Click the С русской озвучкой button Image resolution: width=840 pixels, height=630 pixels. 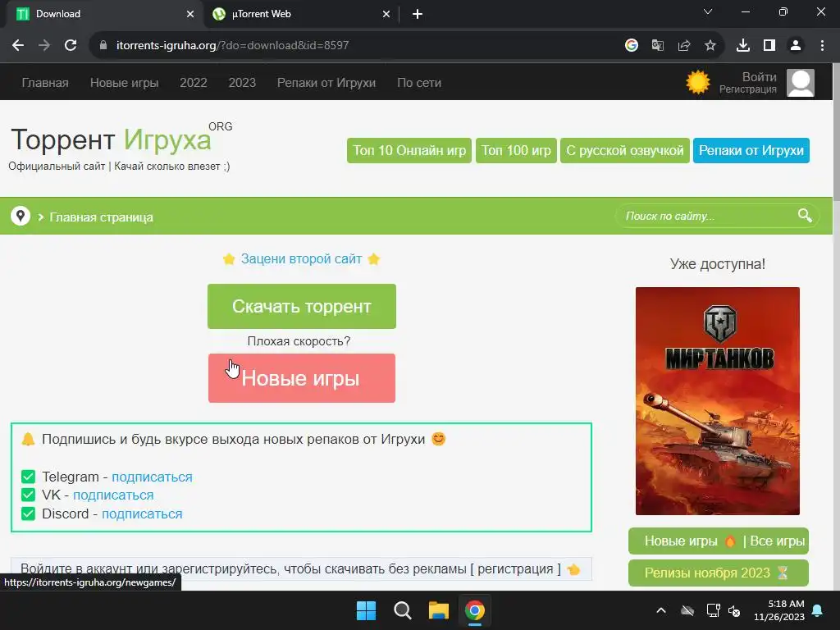click(624, 151)
